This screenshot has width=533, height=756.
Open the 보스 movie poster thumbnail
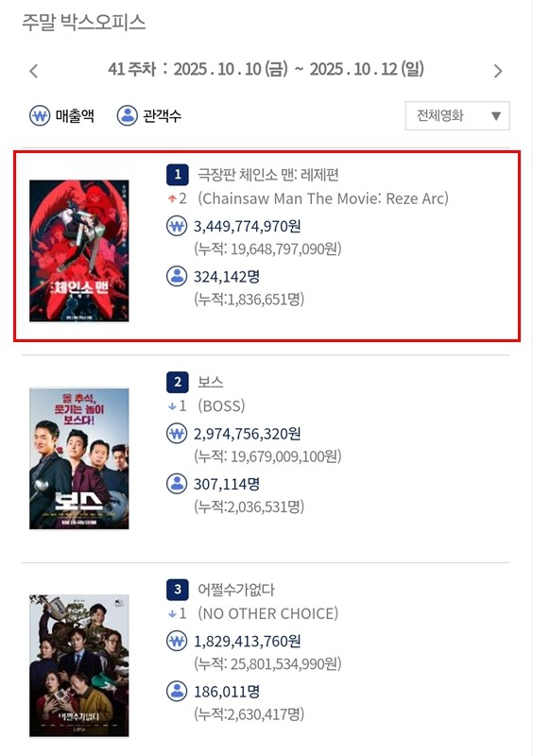pos(79,458)
